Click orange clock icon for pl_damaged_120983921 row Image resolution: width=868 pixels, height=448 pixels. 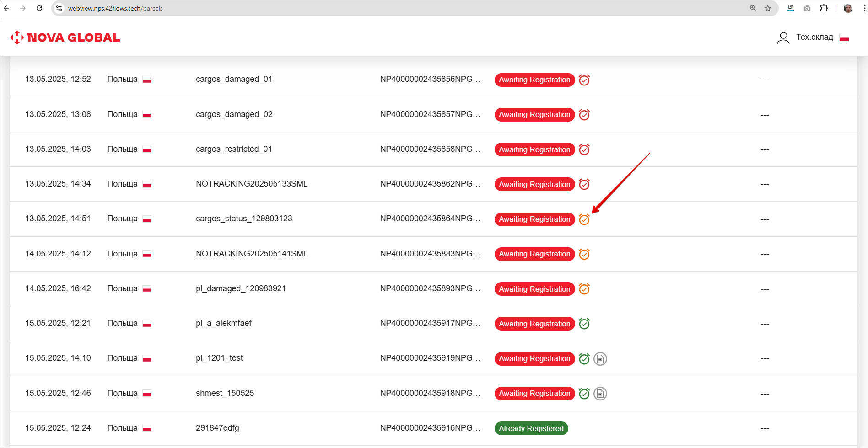[584, 289]
